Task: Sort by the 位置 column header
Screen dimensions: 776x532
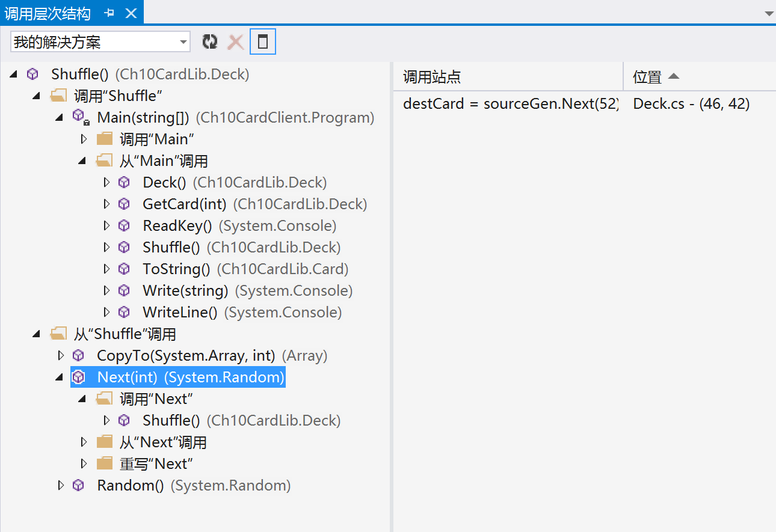Action: [700, 76]
